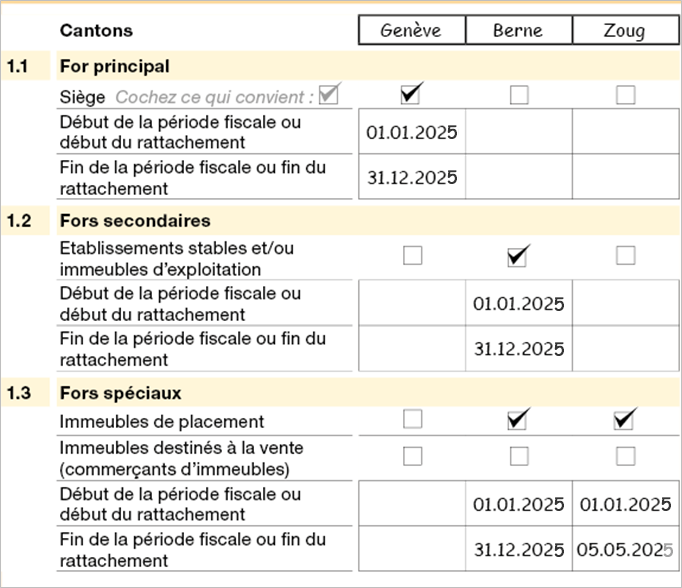Uncheck Etablissements stables box for Berne
Viewport: 682px width, 588px height.
(x=518, y=256)
